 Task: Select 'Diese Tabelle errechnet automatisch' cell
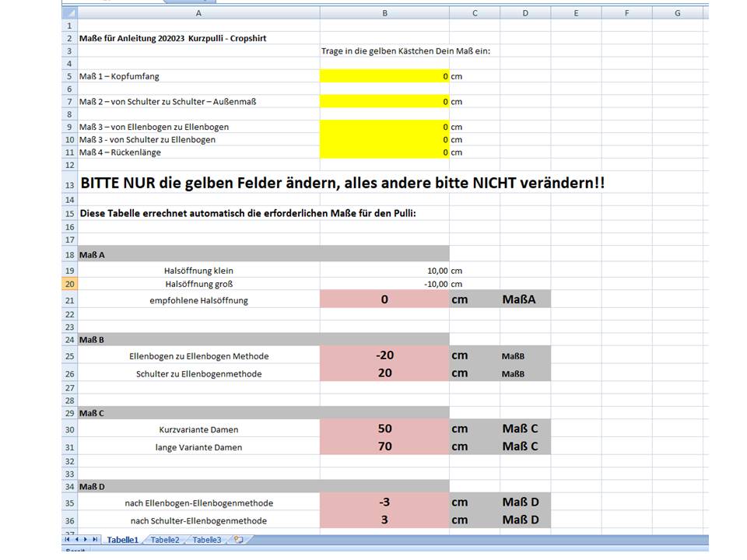247,213
